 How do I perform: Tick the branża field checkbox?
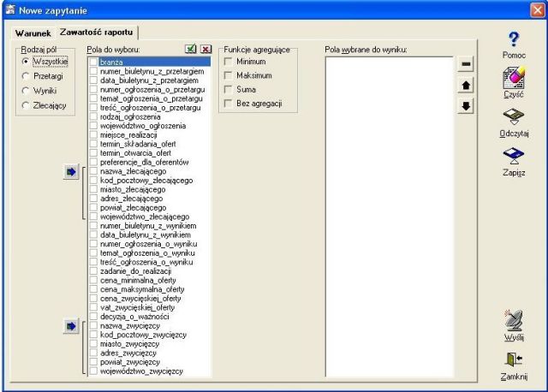pos(93,62)
